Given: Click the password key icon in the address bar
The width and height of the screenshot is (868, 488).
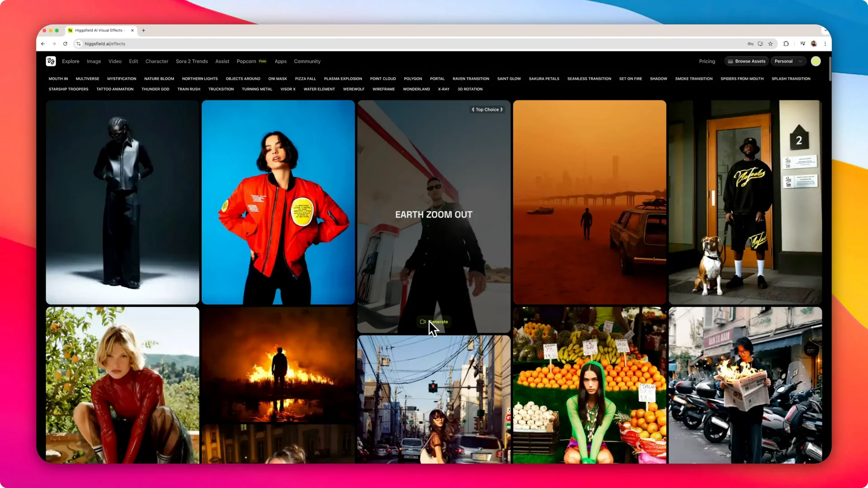Looking at the screenshot, I should click(750, 44).
